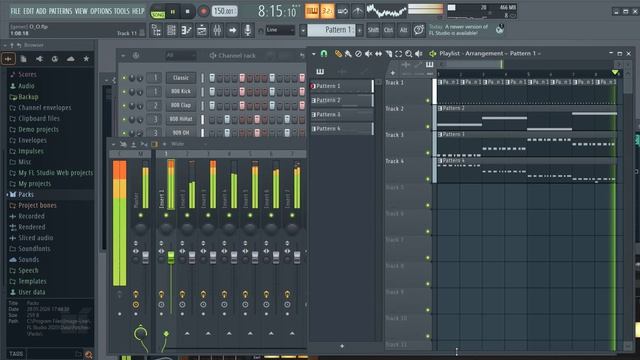Open the help question mark icon

coord(418,30)
